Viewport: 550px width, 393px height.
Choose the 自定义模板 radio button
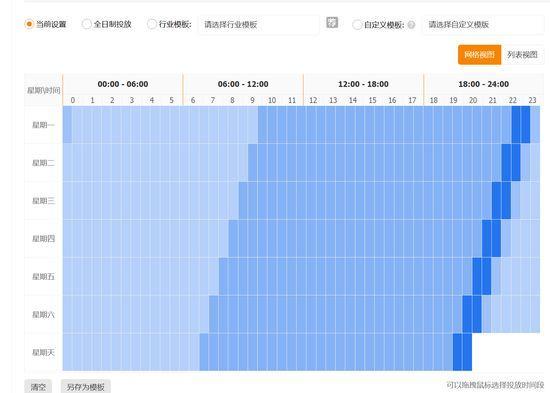click(x=357, y=25)
